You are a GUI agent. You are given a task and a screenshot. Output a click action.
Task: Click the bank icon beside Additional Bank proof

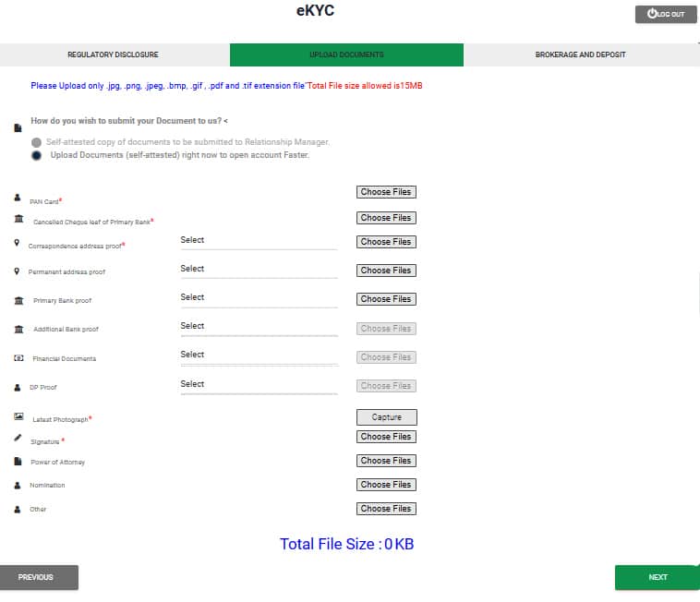tap(18, 330)
